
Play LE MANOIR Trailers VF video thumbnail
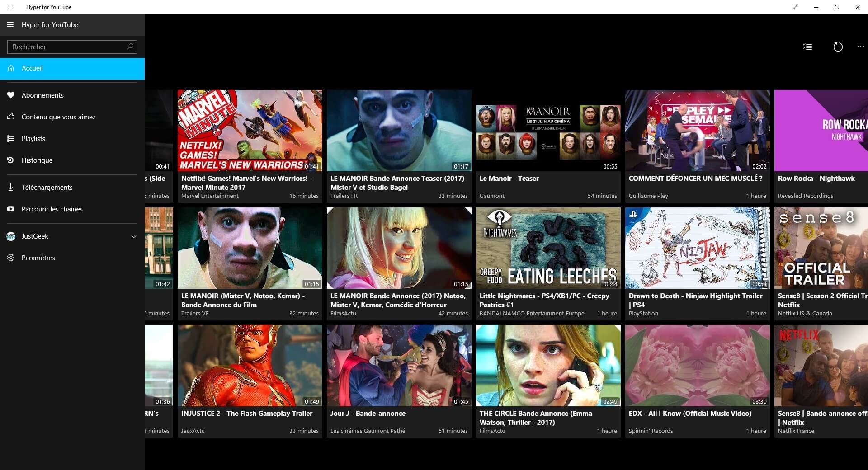[250, 248]
